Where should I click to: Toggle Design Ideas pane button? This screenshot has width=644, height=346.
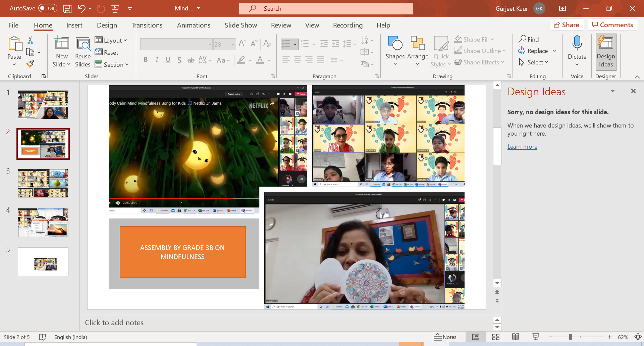pos(606,52)
